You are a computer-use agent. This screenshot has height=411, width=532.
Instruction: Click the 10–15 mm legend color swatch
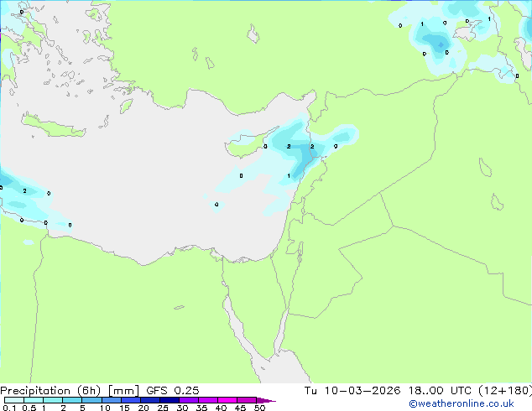(x=112, y=400)
